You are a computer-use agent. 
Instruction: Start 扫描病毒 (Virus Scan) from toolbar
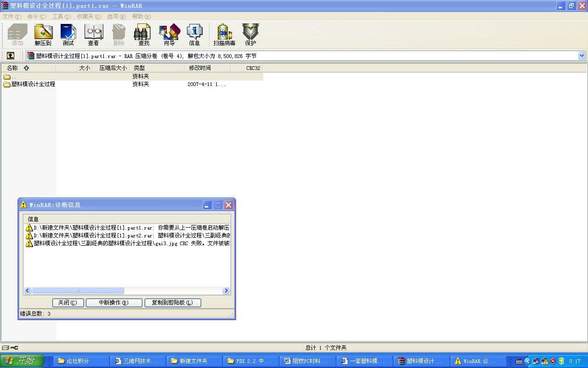click(224, 35)
